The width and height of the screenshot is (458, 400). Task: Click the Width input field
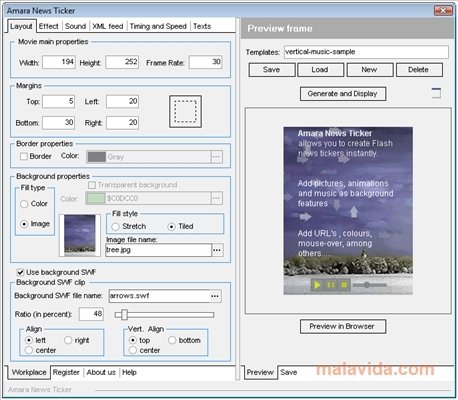point(59,62)
